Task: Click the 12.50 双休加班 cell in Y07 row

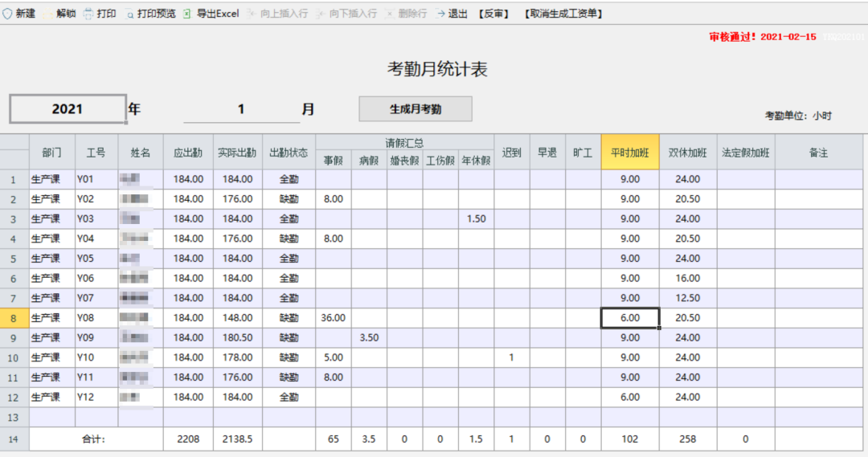Action: (688, 298)
